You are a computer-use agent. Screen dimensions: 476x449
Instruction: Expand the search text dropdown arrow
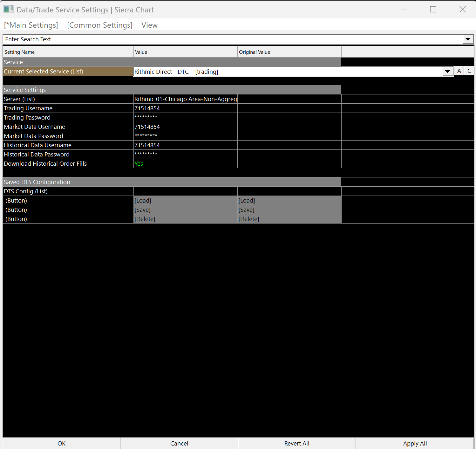tap(468, 39)
